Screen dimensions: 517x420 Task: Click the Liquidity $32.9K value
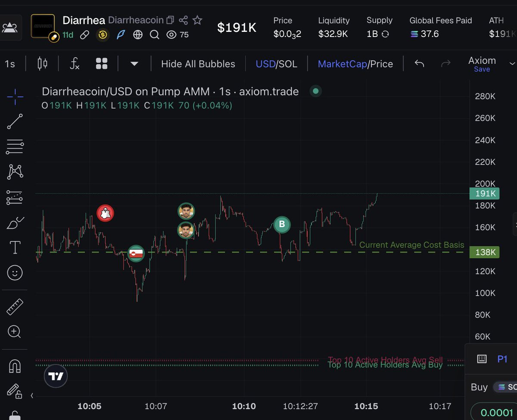click(x=333, y=34)
